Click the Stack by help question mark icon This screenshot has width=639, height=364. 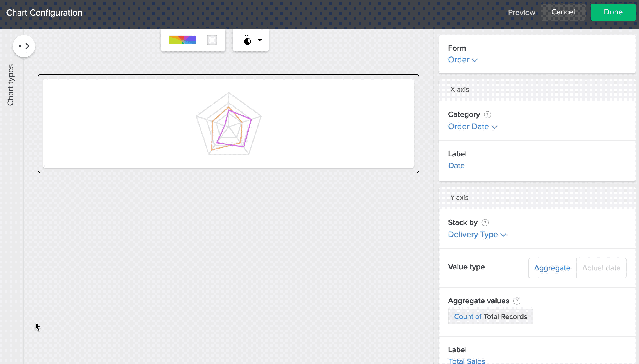pyautogui.click(x=485, y=223)
